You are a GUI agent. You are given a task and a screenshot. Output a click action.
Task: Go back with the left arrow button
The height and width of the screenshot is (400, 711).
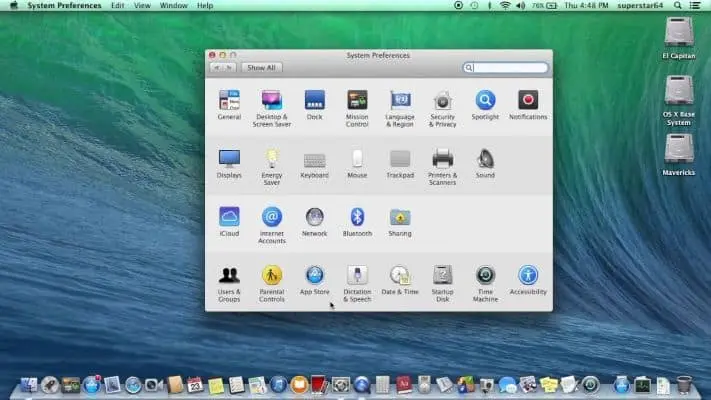(216, 68)
